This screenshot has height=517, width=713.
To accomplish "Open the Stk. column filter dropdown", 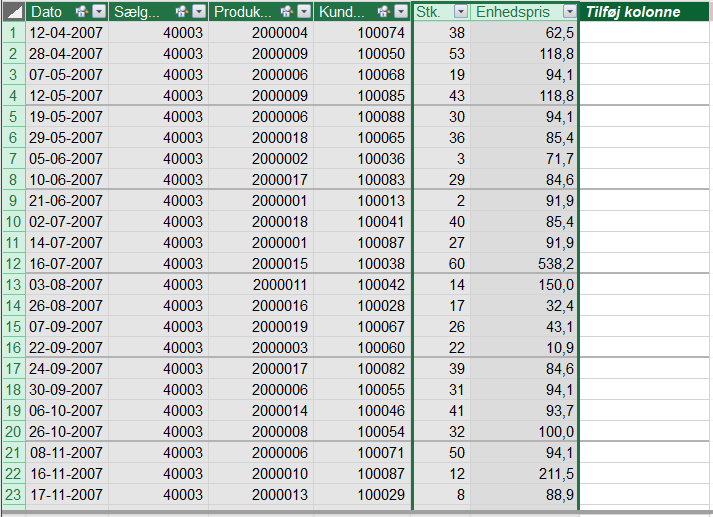I will (x=461, y=12).
